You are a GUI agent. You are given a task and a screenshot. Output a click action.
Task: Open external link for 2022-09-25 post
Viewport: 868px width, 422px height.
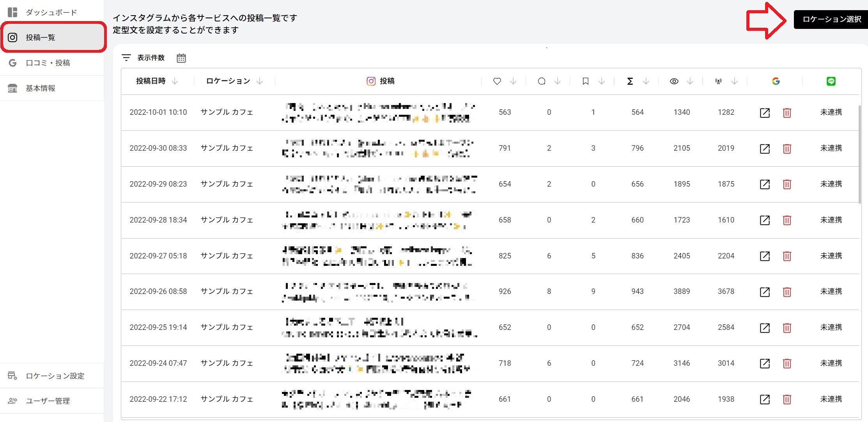(x=765, y=328)
